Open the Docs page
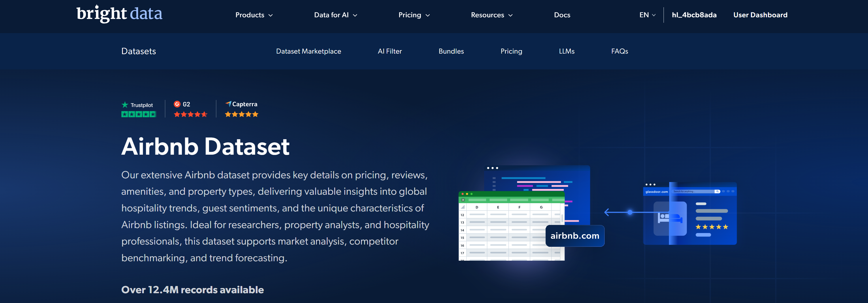The image size is (868, 303). pos(562,15)
